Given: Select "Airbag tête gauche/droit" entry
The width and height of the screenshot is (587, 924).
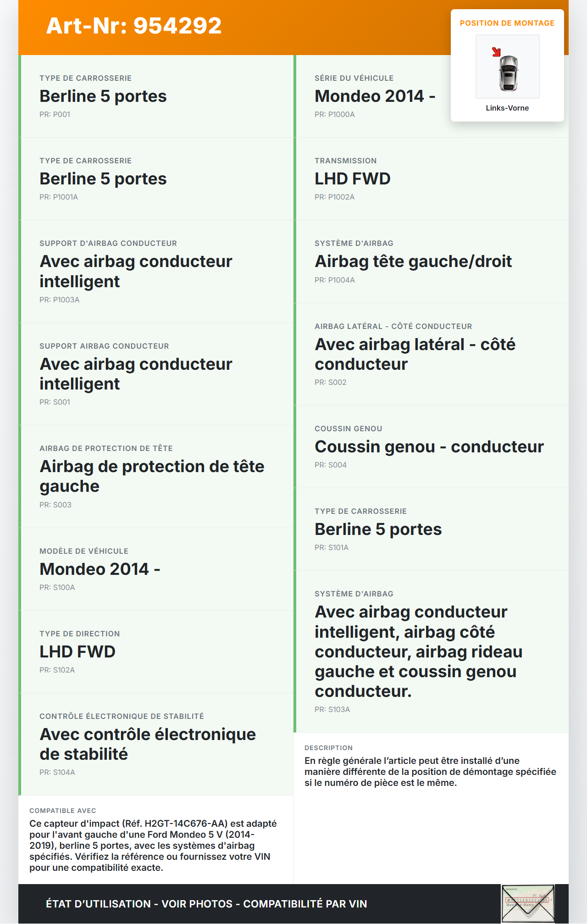Looking at the screenshot, I should pos(413,262).
